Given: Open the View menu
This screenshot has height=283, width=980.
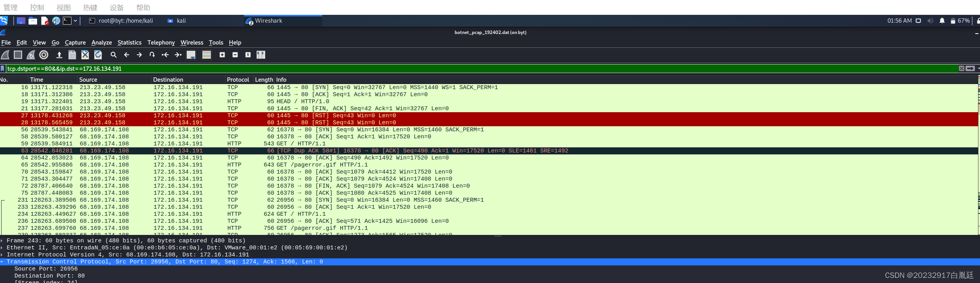Looking at the screenshot, I should point(39,43).
